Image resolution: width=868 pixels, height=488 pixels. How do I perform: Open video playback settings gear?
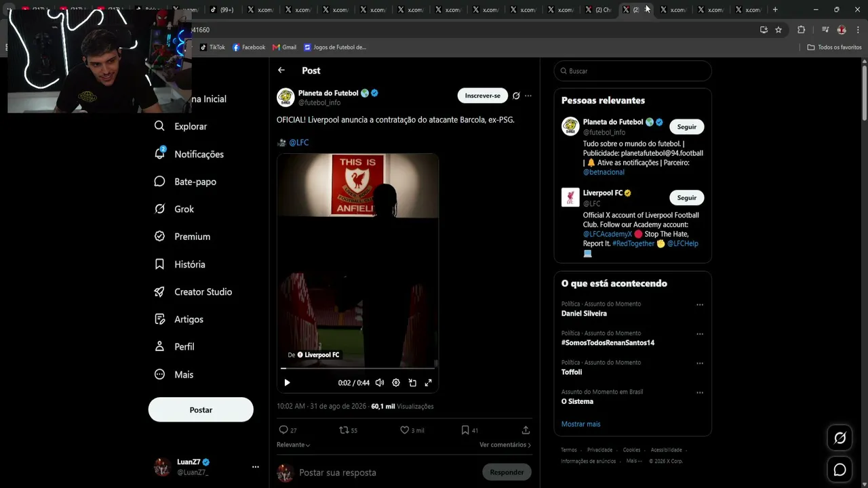tap(396, 383)
